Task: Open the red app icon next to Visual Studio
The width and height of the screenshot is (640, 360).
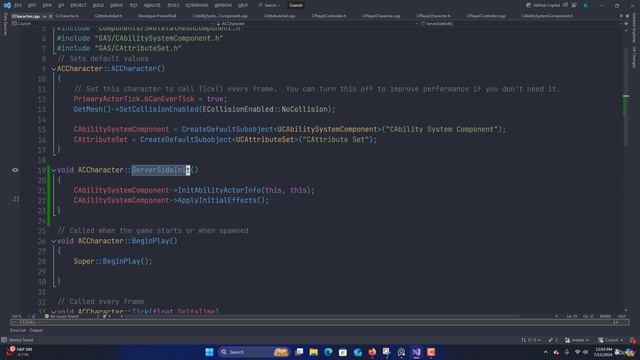Action: click(431, 352)
